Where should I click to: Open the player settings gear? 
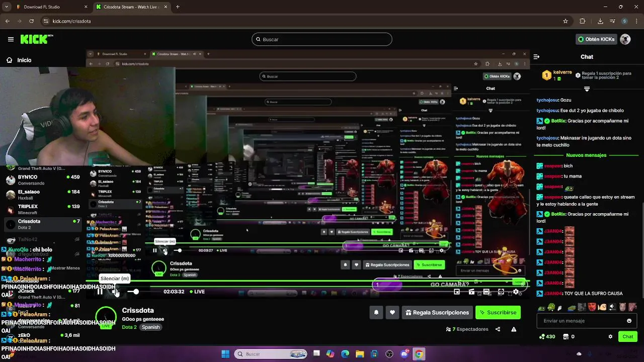click(516, 292)
